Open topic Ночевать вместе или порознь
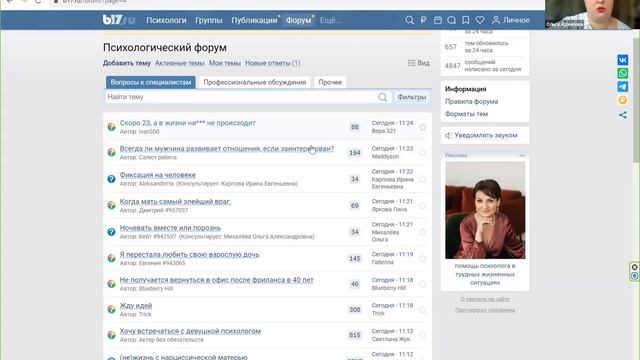Viewport: 640px width, 360px height. click(170, 228)
